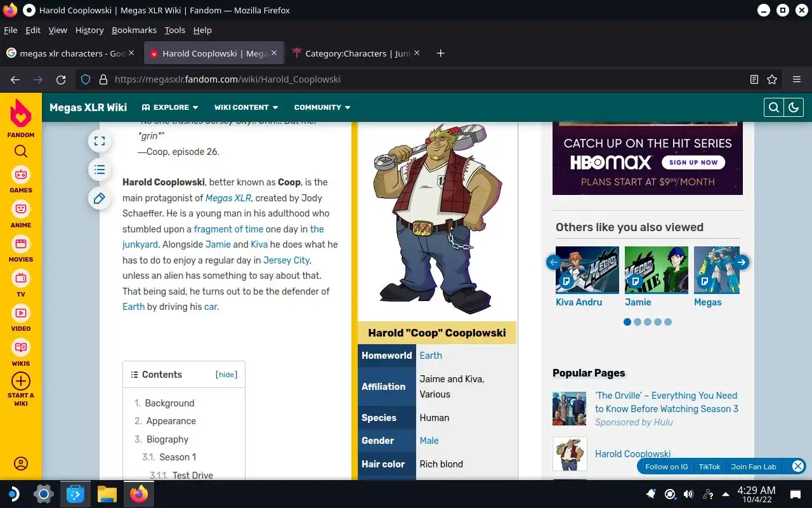The height and width of the screenshot is (508, 812).
Task: Open the Jamie thumbnail
Action: click(x=657, y=270)
